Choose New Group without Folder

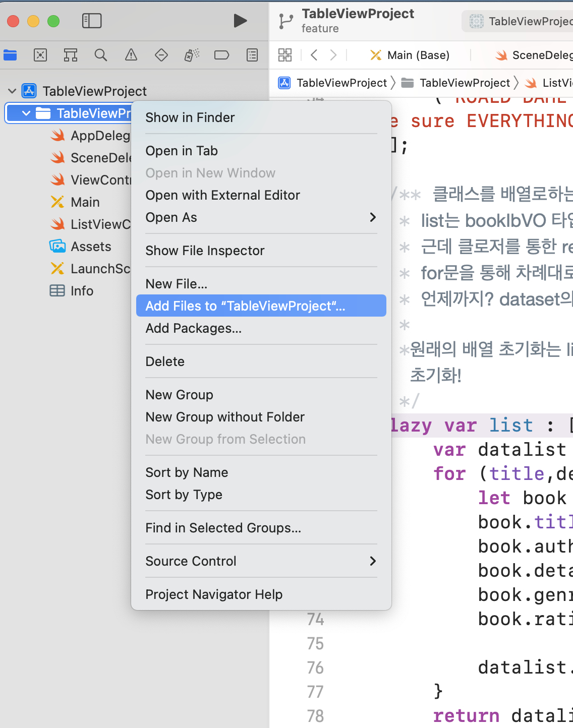tap(261, 417)
